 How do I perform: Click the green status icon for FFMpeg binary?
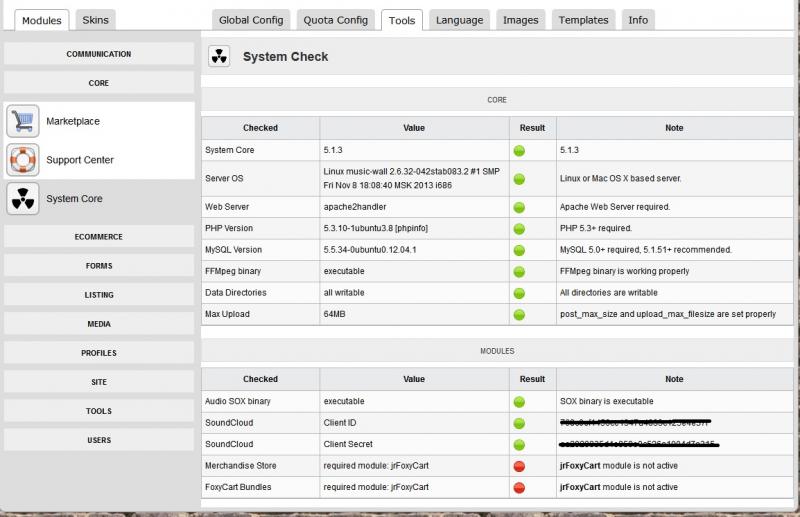[x=519, y=271]
